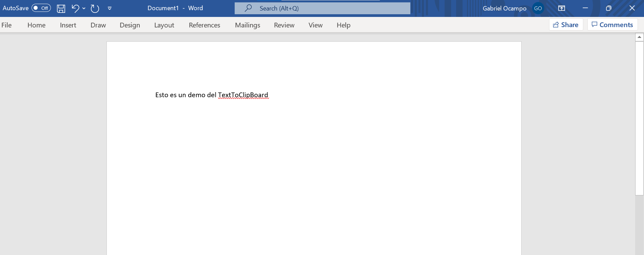Image resolution: width=644 pixels, height=255 pixels.
Task: Open the Home tab
Action: (x=37, y=25)
